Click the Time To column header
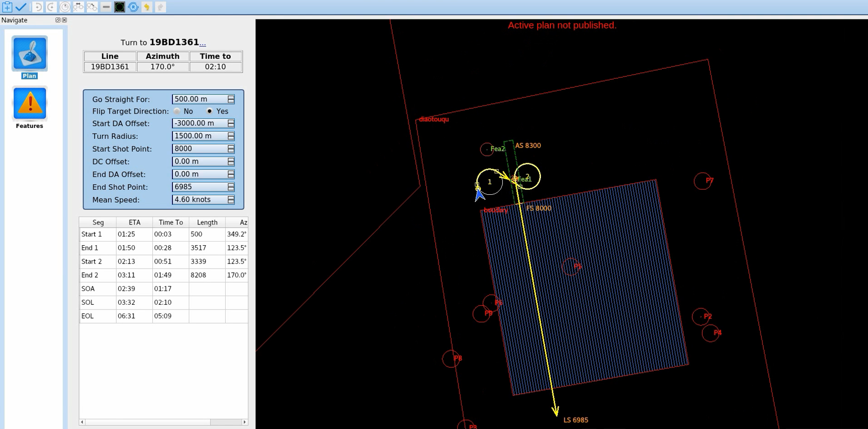Screen dimensions: 868x429 tap(171, 222)
